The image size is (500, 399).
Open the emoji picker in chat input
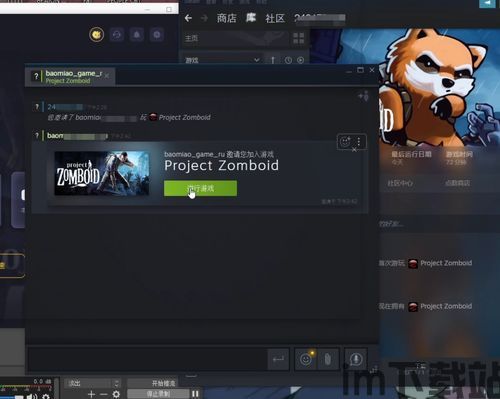coord(306,359)
